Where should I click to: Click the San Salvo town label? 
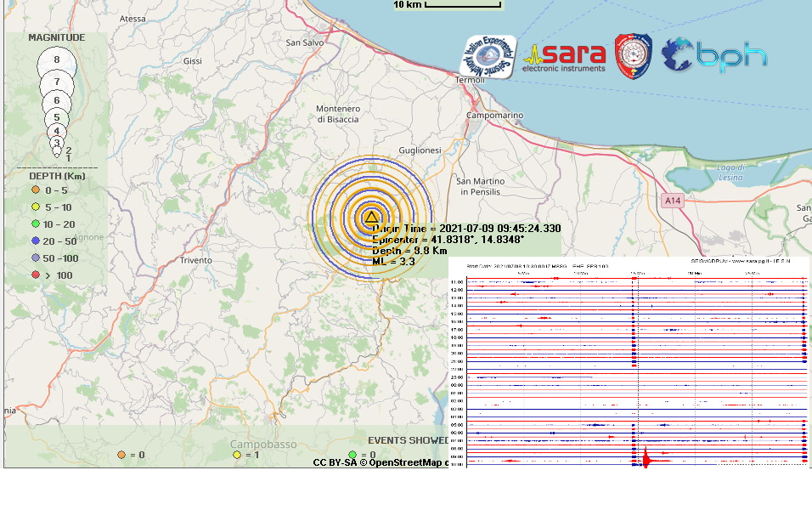pos(305,42)
